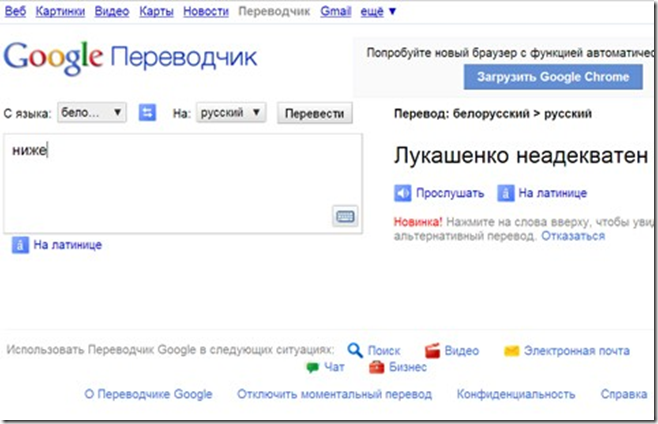
Task: Select Переводчик in the top bar
Action: coord(274,11)
